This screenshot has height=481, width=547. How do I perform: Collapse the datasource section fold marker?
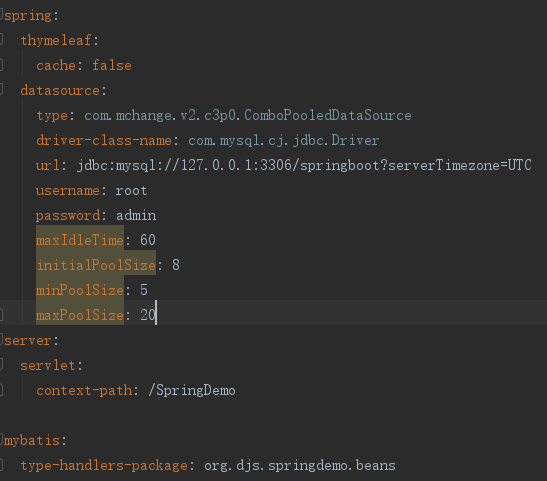tap(1, 90)
